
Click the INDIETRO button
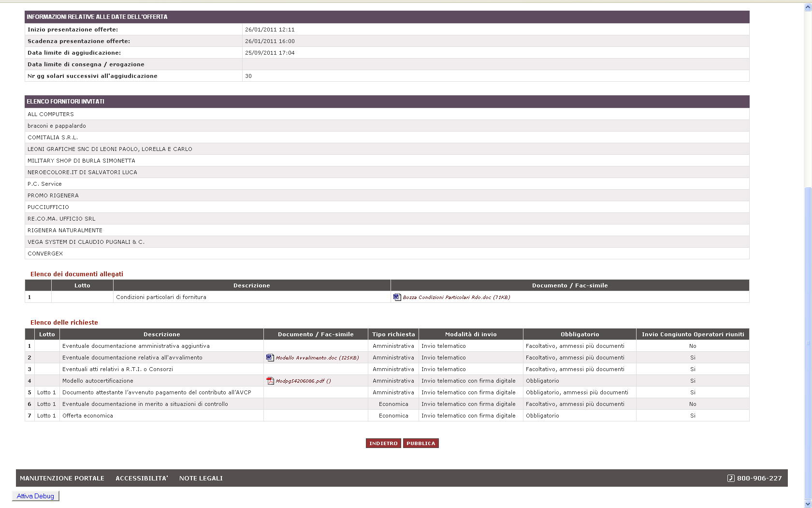pyautogui.click(x=383, y=443)
